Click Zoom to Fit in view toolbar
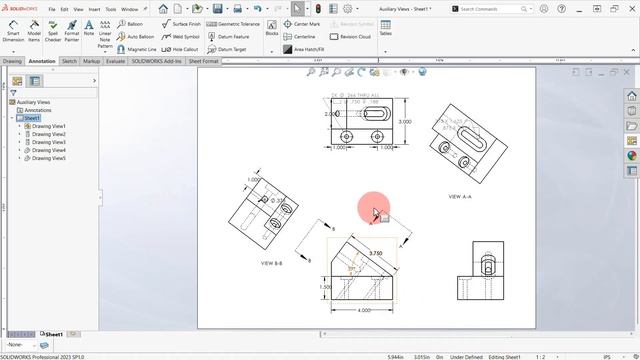This screenshot has height=360, width=640. point(311,72)
